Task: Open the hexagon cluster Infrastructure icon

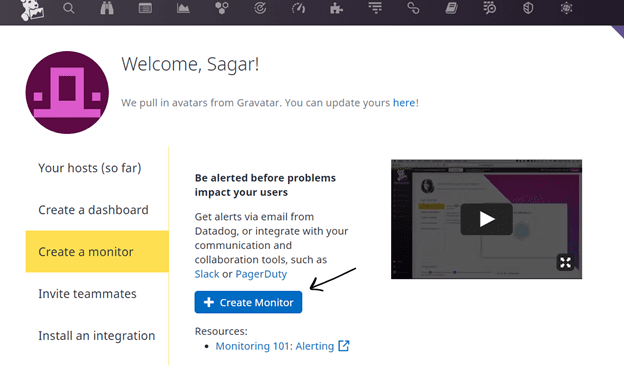Action: click(222, 8)
